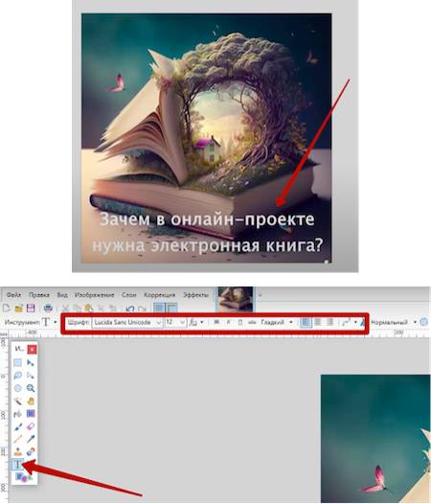Select the Clone Stamp tool
This screenshot has height=504, width=431.
click(17, 451)
